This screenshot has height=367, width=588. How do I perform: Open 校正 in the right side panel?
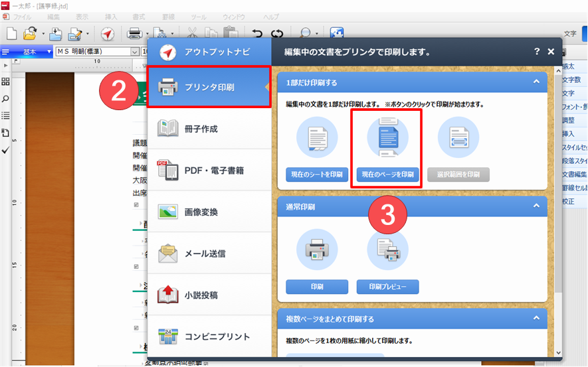point(569,201)
